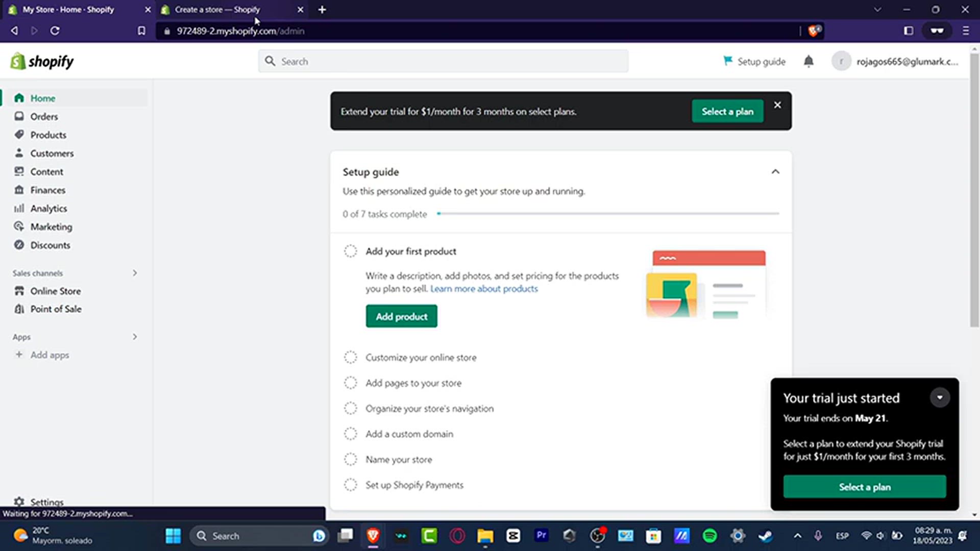
Task: Open the rojagos665 account avatar
Action: tap(841, 61)
